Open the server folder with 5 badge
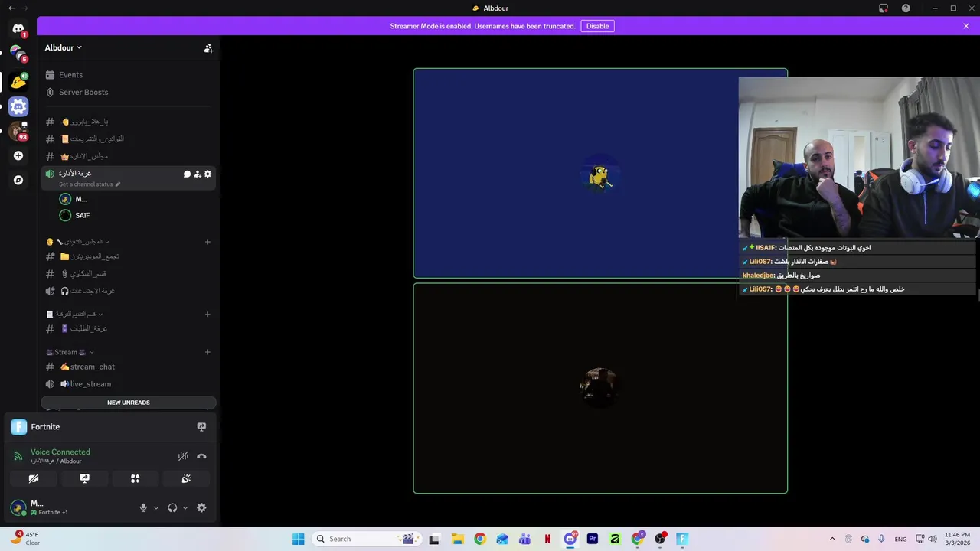This screenshot has width=980, height=551. 18,54
